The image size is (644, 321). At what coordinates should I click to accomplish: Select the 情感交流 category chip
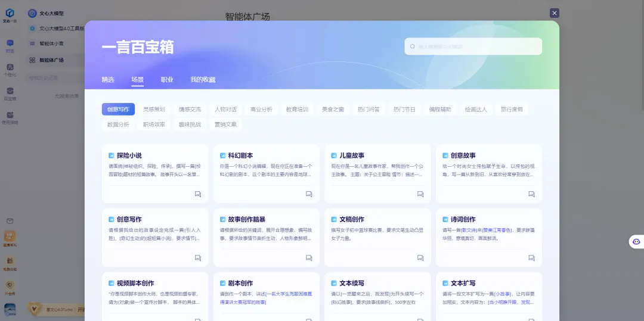click(x=190, y=110)
